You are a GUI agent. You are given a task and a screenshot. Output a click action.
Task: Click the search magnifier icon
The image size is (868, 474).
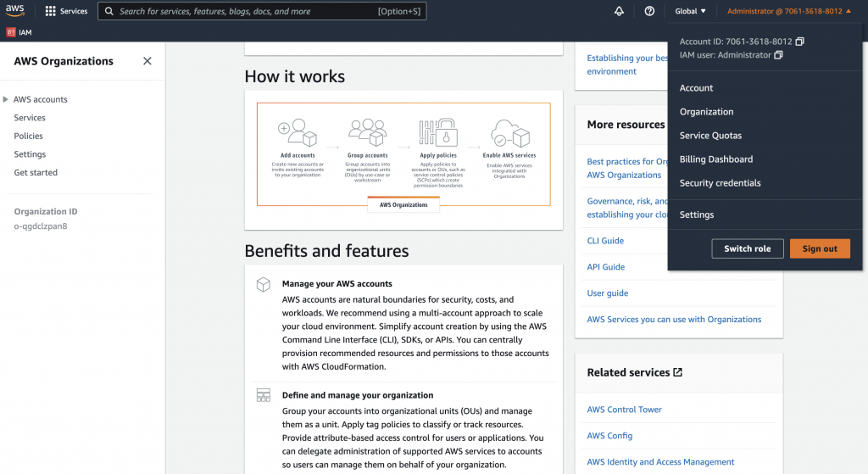tap(109, 11)
